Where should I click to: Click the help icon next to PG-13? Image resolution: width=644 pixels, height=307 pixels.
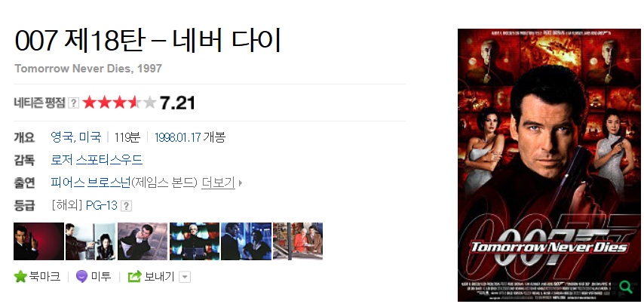(x=127, y=206)
